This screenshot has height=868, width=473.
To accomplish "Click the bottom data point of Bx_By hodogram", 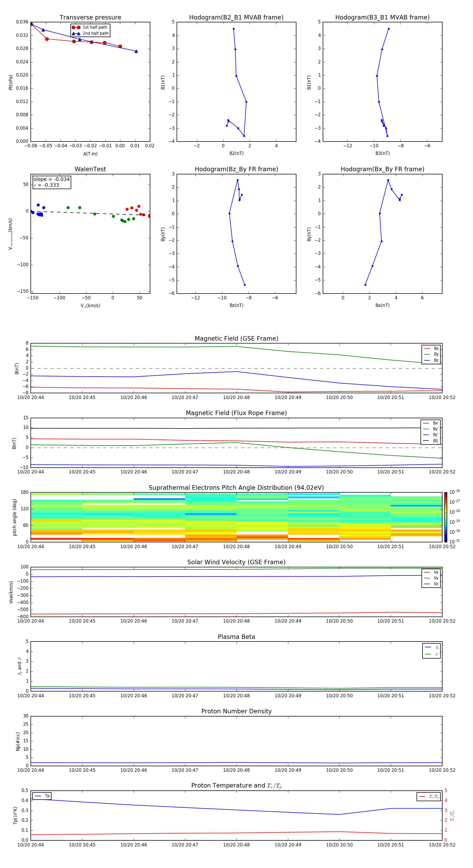I will tap(365, 285).
